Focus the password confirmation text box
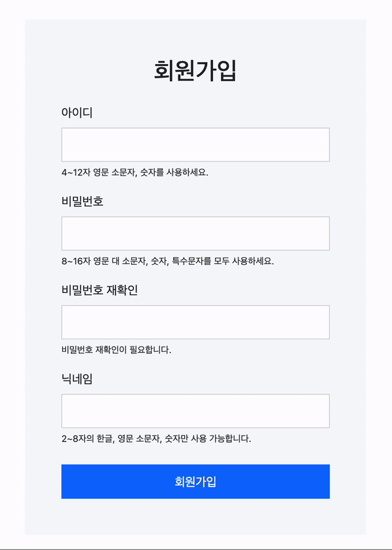The height and width of the screenshot is (550, 392). click(195, 322)
